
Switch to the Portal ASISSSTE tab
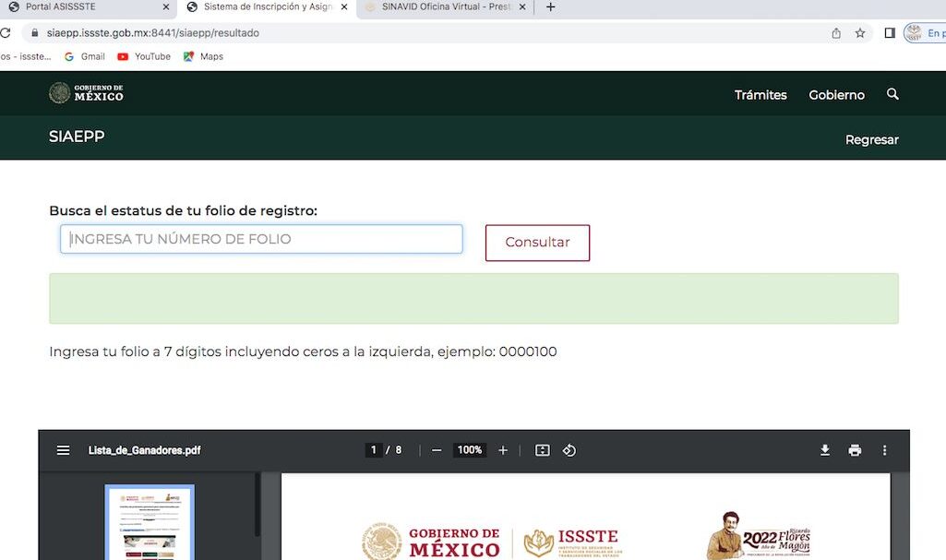83,7
